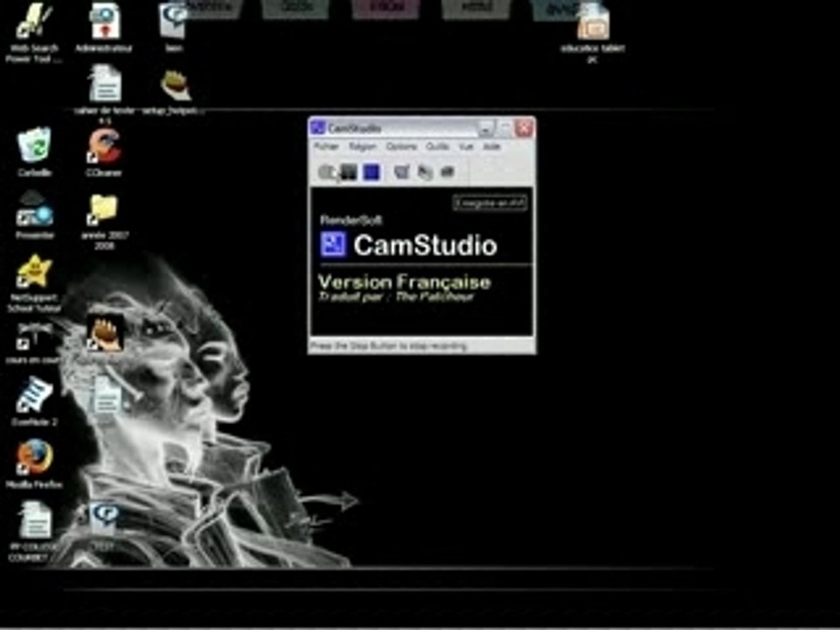
Task: Open the Vue menu
Action: 466,146
